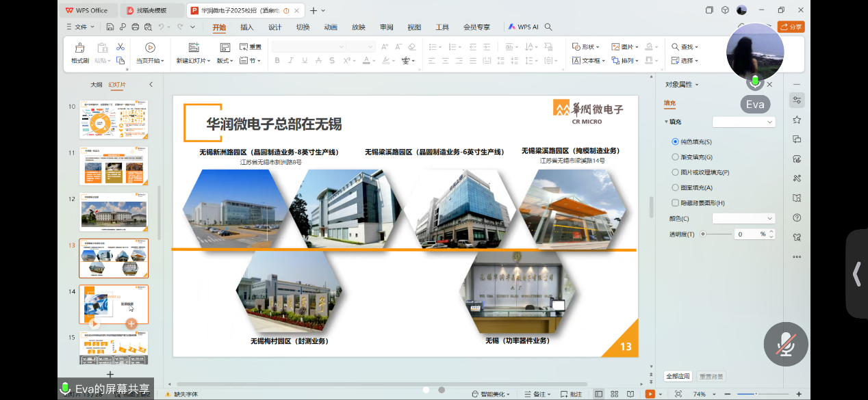The image size is (868, 400).
Task: Click the Save icon in quick access toolbar
Action: click(x=110, y=27)
